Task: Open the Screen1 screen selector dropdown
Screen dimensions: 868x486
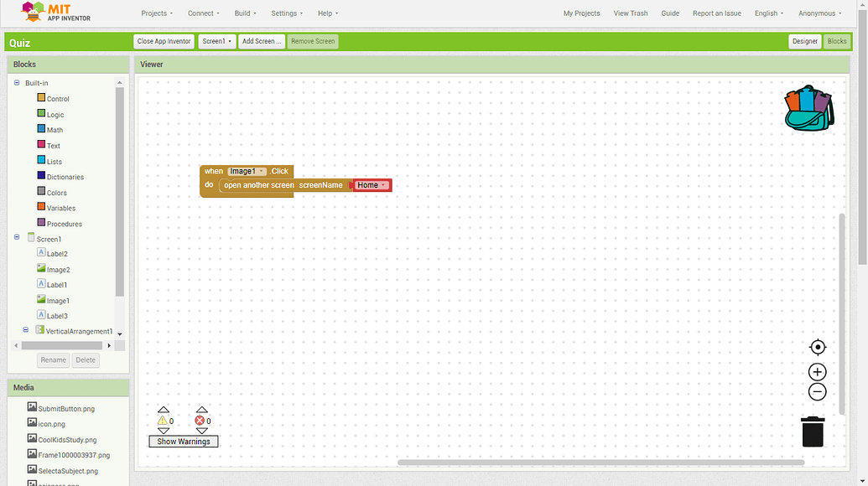Action: [x=216, y=40]
